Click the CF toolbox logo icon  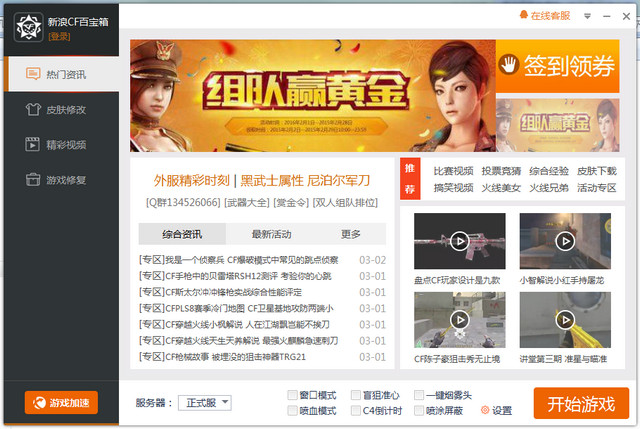pos(28,27)
